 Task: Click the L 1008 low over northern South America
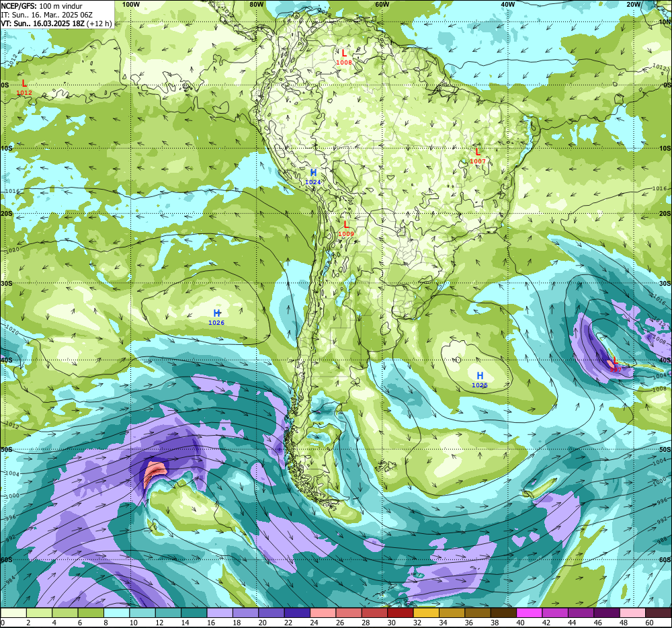click(x=343, y=57)
